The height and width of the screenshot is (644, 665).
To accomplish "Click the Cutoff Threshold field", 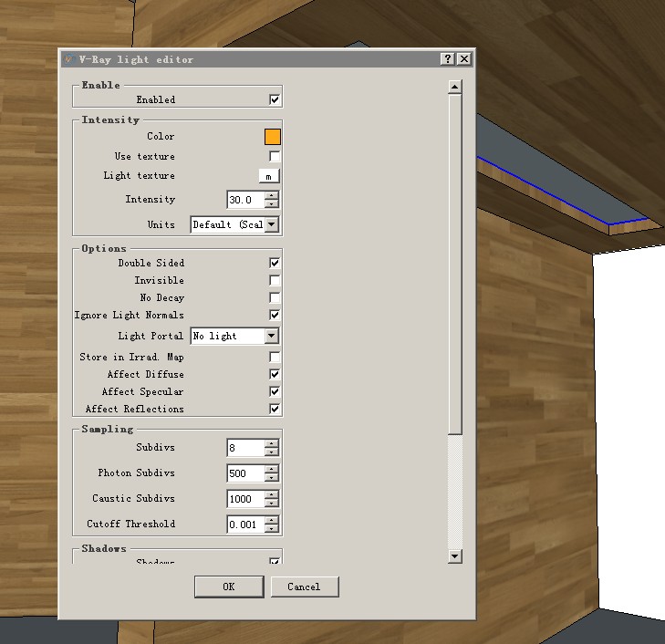I will tap(245, 525).
